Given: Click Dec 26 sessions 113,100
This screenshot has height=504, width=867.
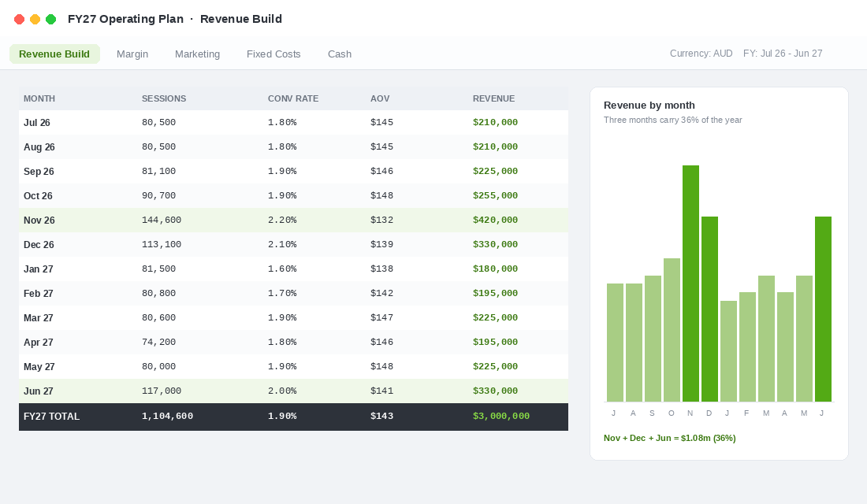Looking at the screenshot, I should click(162, 244).
